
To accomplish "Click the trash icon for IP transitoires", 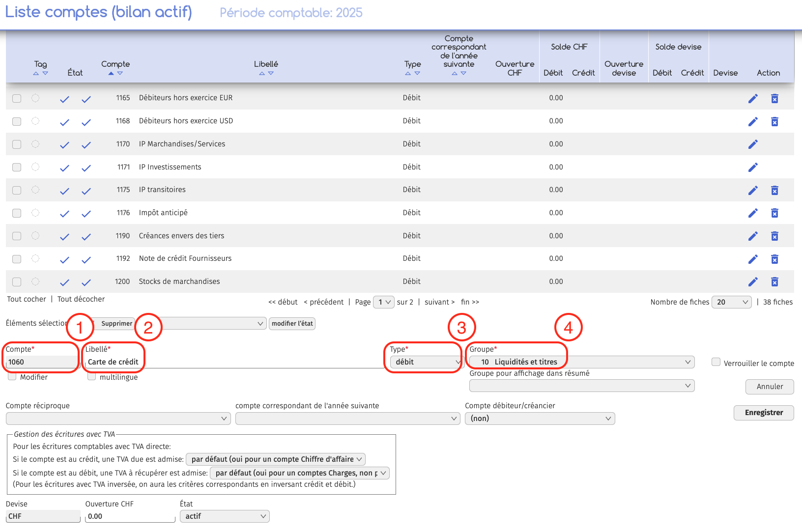I will pyautogui.click(x=774, y=191).
